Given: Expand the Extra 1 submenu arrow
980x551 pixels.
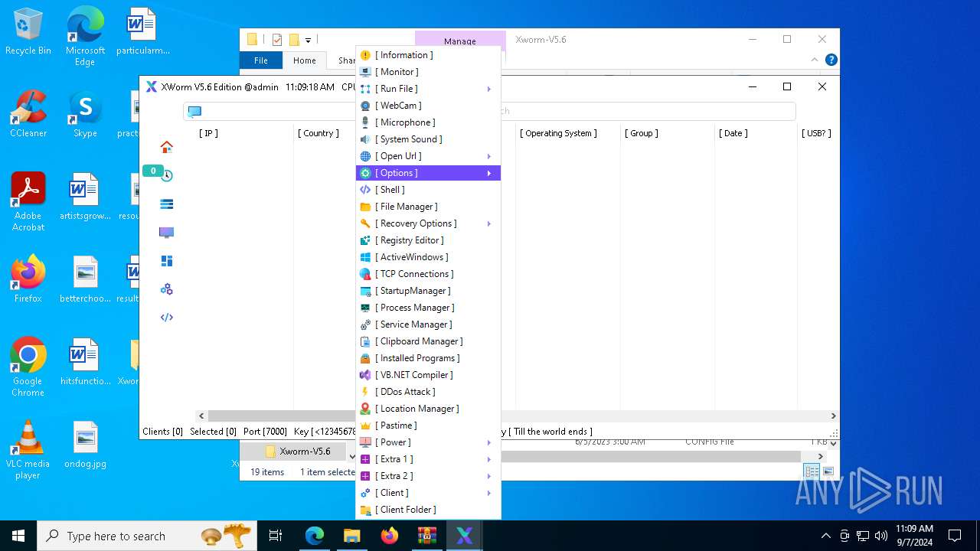Looking at the screenshot, I should tap(488, 459).
